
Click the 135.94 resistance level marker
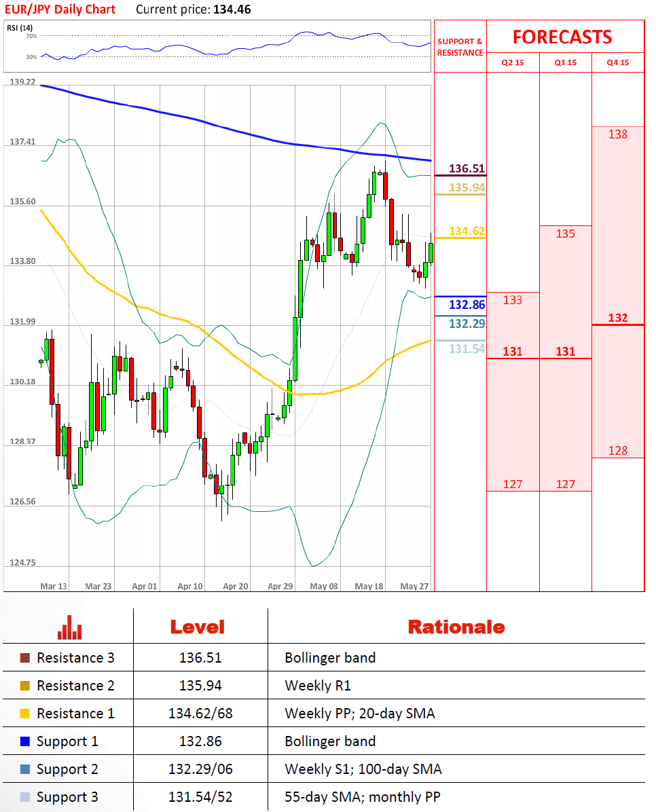467,187
